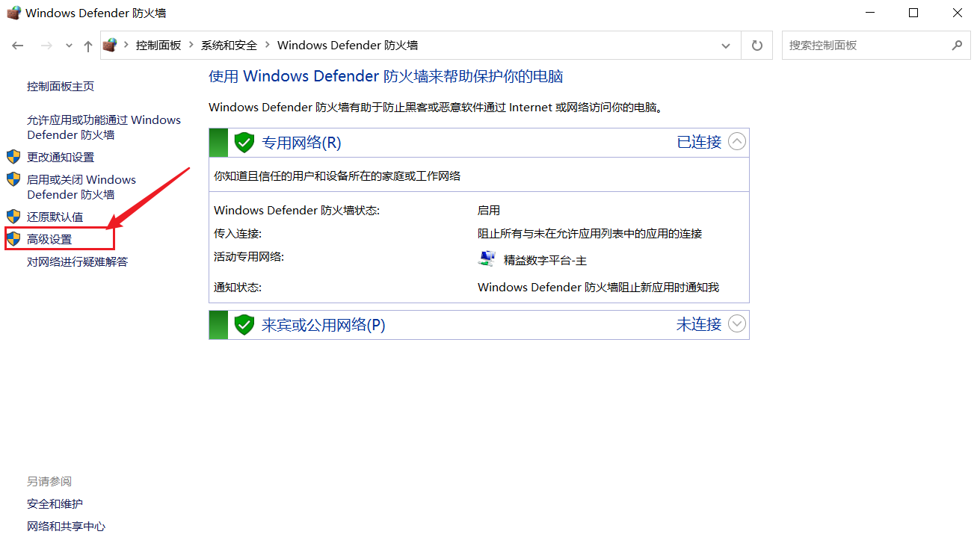
Task: Click 未连接 status text
Action: click(699, 324)
